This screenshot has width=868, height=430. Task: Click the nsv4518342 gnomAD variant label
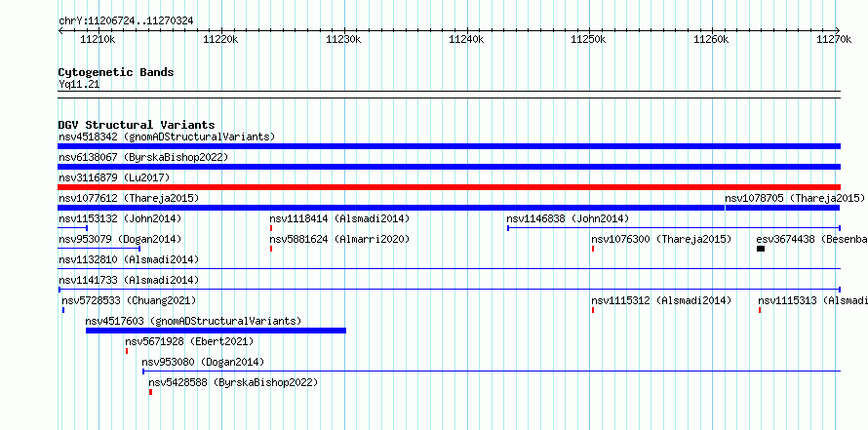(x=167, y=137)
